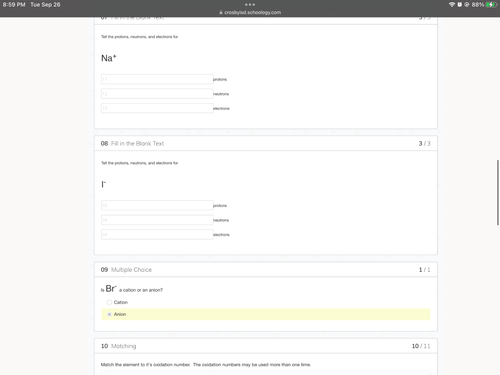The height and width of the screenshot is (375, 500).
Task: Tap the Wi-Fi status icon
Action: 452,5
